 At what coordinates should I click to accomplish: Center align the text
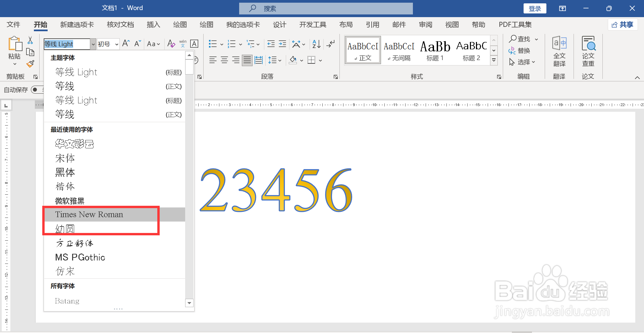(224, 60)
